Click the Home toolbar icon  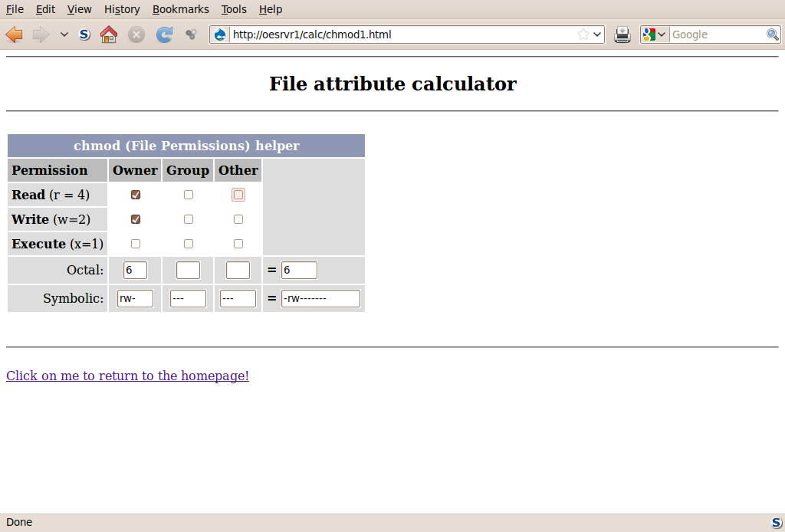pyautogui.click(x=109, y=34)
